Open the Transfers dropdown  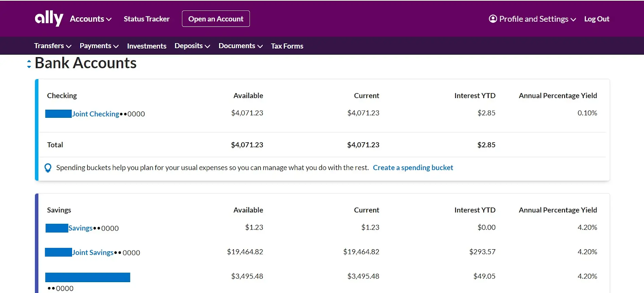(x=53, y=46)
